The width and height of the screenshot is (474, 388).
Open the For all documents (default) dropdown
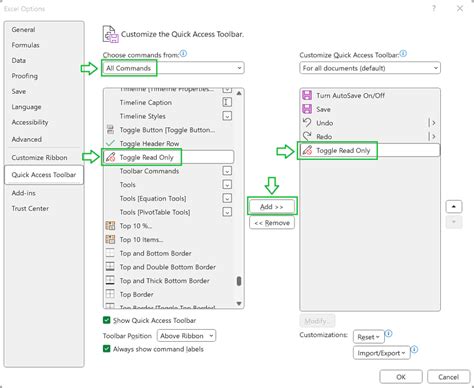(x=370, y=68)
